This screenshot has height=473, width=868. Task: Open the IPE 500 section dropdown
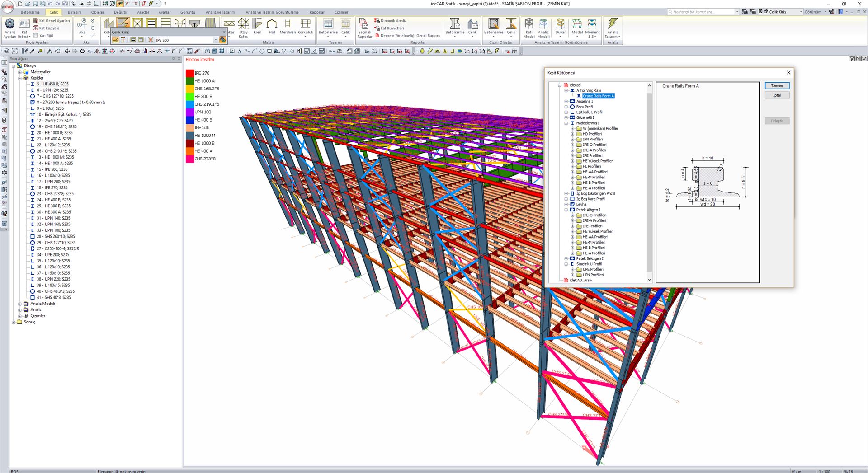pyautogui.click(x=216, y=40)
